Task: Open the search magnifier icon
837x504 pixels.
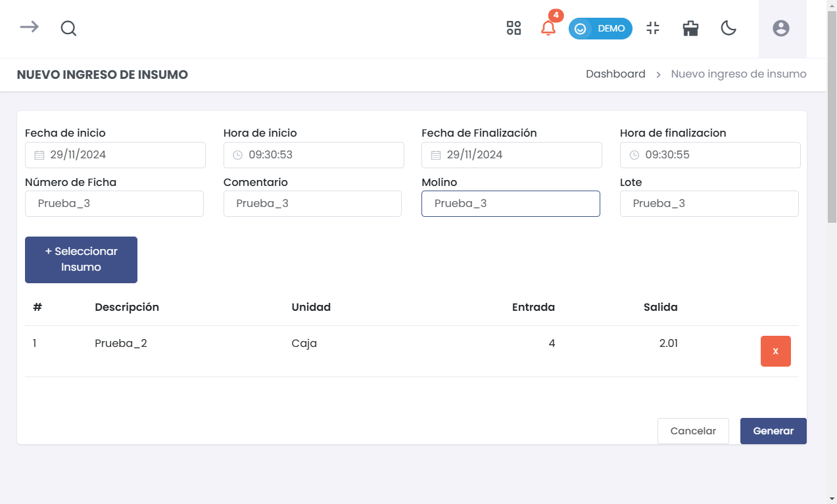Action: [x=68, y=28]
